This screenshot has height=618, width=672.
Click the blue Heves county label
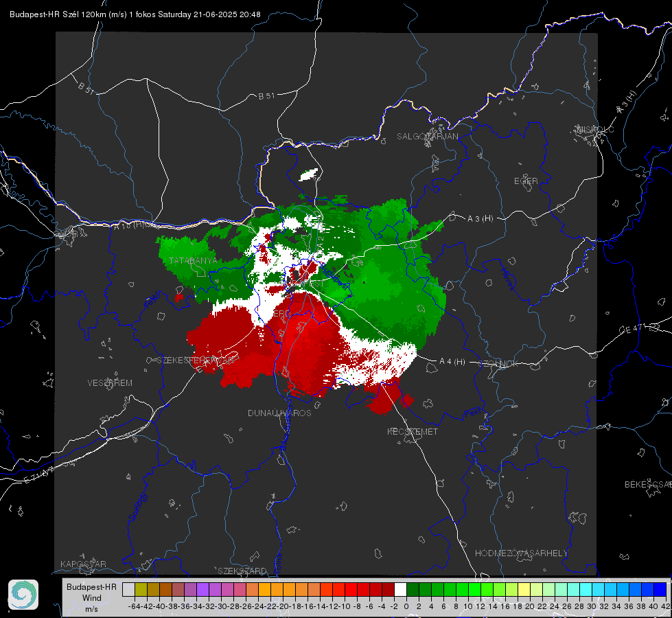click(x=508, y=279)
